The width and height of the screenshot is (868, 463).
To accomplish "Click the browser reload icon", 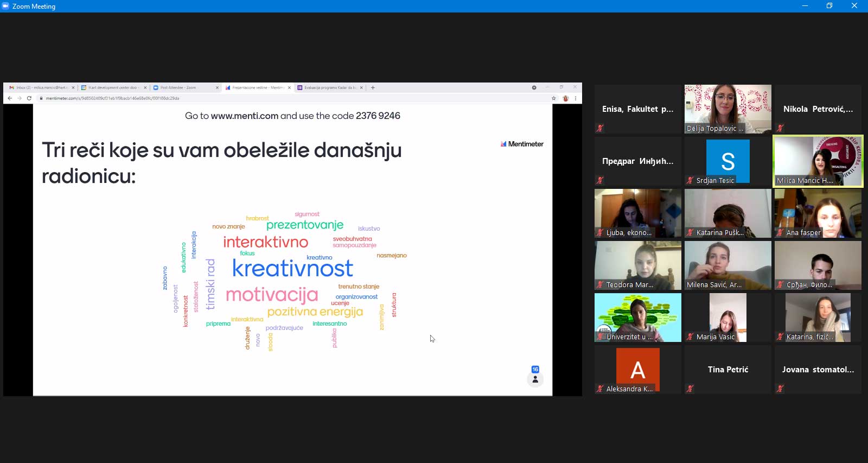I will 29,98.
